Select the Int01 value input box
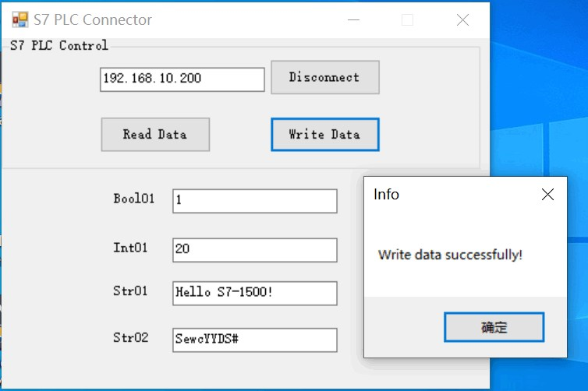Screen dimensions: 588x391 (254, 250)
